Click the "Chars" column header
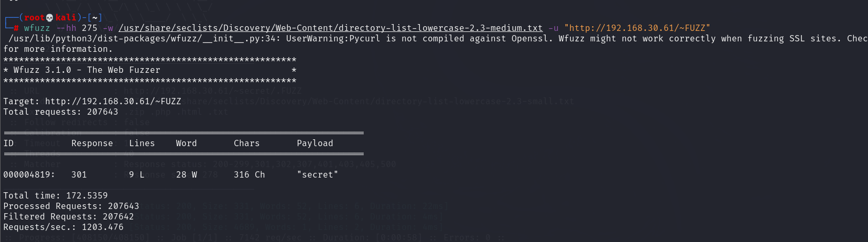Image resolution: width=868 pixels, height=242 pixels. pyautogui.click(x=246, y=144)
